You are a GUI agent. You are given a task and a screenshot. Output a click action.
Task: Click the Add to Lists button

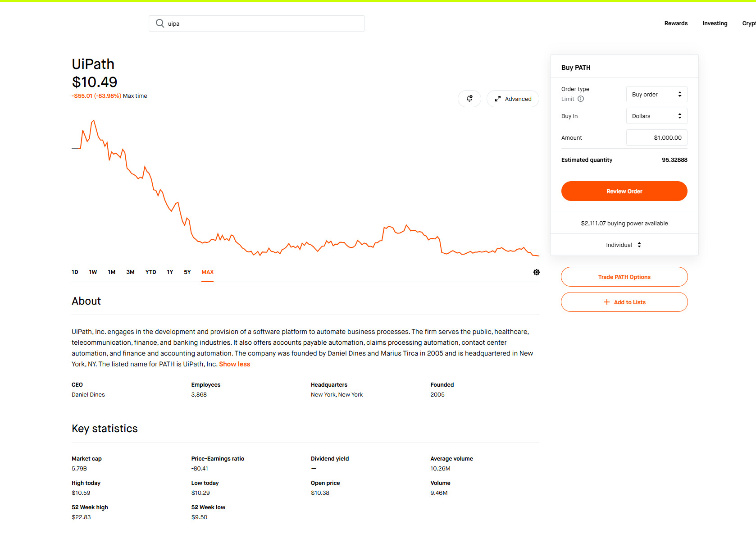coord(624,302)
